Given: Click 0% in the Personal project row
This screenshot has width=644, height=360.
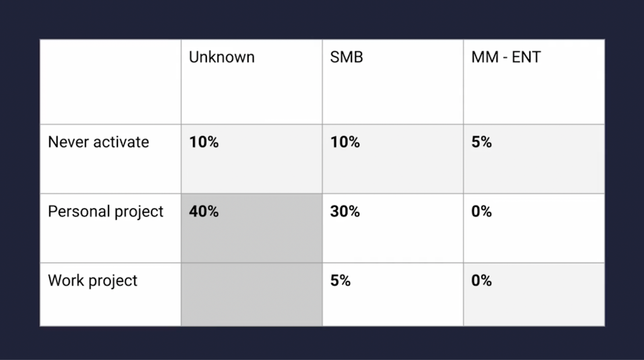Looking at the screenshot, I should tap(481, 212).
